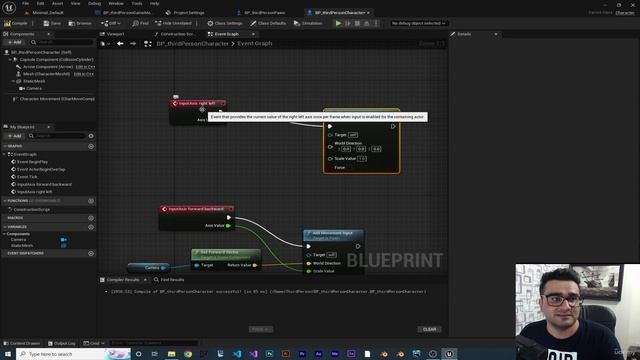Image resolution: width=640 pixels, height=360 pixels.
Task: Collapse the VARIABLES section
Action: coord(5,227)
